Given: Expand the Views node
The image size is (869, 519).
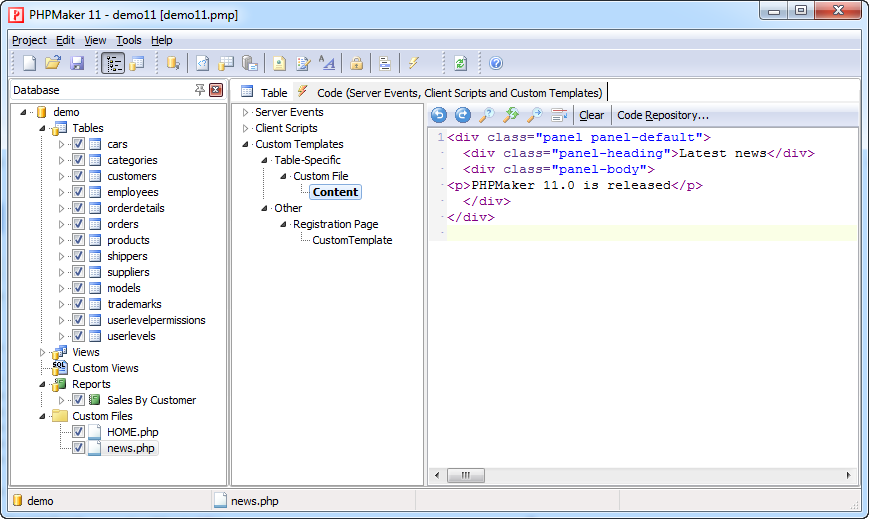Looking at the screenshot, I should [42, 352].
